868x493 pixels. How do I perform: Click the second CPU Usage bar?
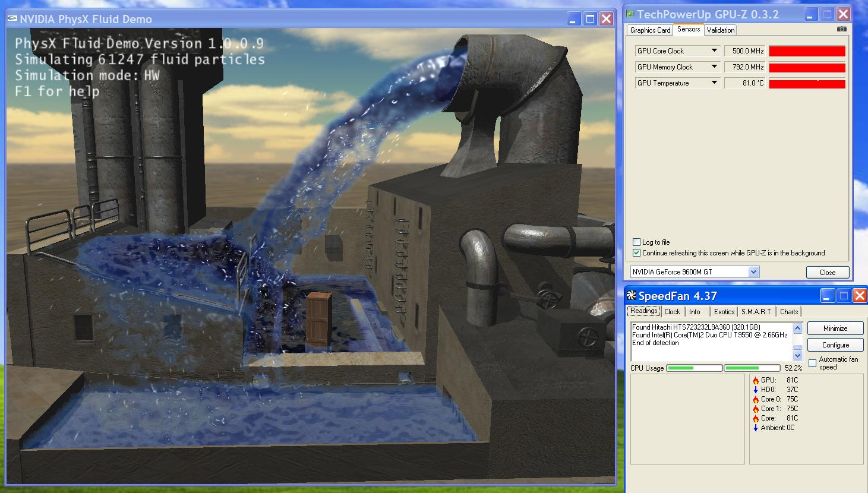pos(752,368)
